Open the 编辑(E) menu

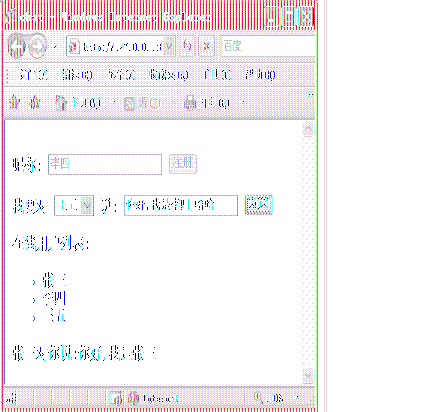77,75
